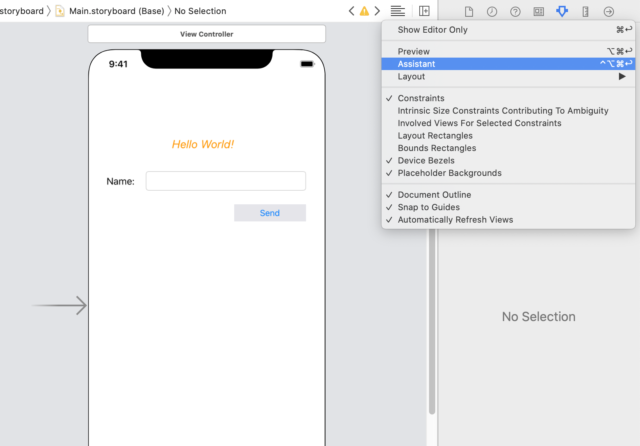Go to previous issue with left chevron

tap(351, 11)
